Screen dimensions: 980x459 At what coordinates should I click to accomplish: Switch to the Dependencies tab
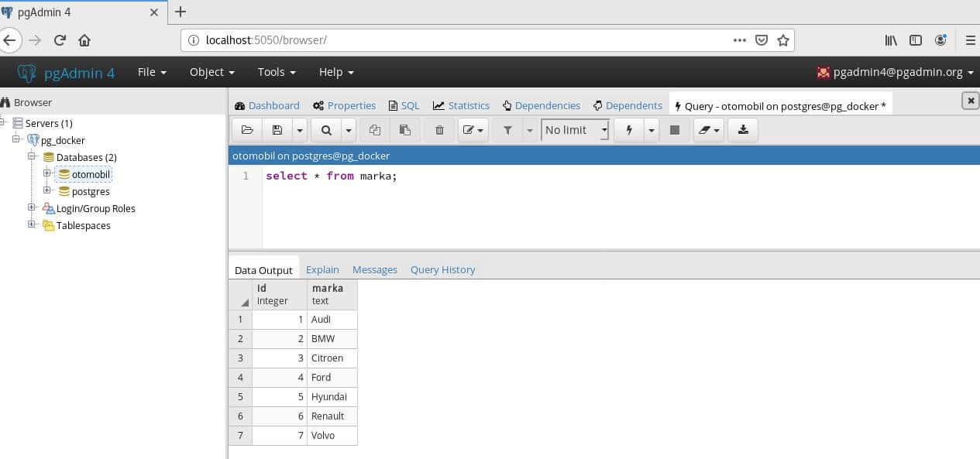pyautogui.click(x=541, y=105)
